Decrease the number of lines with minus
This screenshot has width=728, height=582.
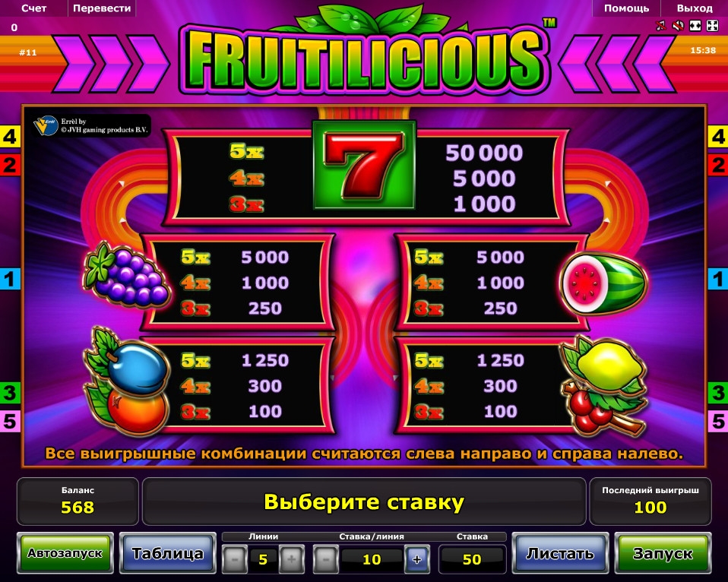click(x=235, y=559)
